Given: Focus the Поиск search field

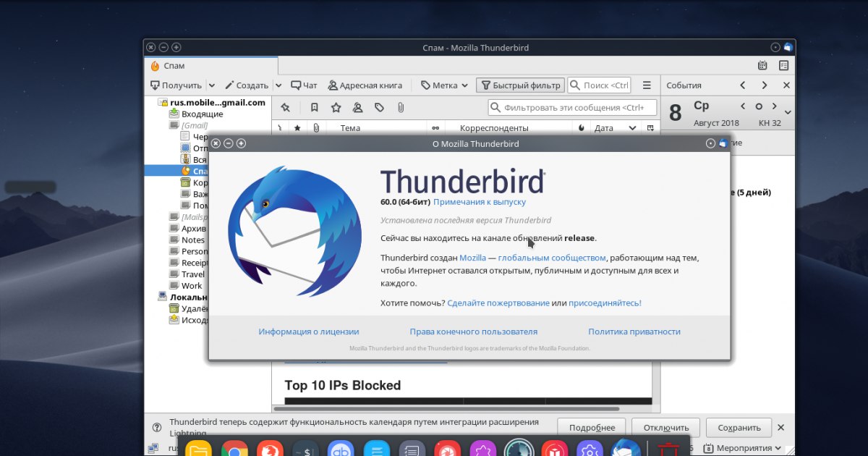Looking at the screenshot, I should click(x=599, y=85).
